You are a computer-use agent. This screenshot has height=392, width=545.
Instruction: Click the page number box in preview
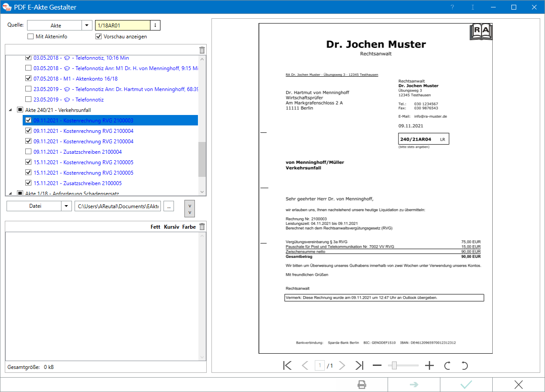point(320,366)
